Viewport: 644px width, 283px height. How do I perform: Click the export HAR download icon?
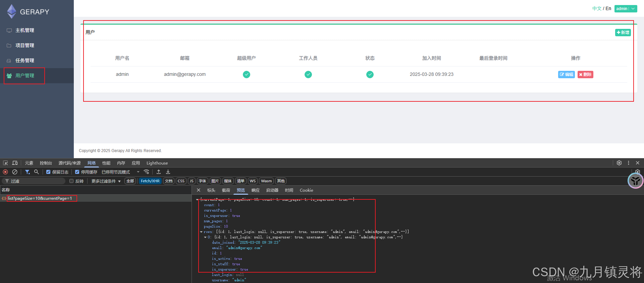pos(168,172)
